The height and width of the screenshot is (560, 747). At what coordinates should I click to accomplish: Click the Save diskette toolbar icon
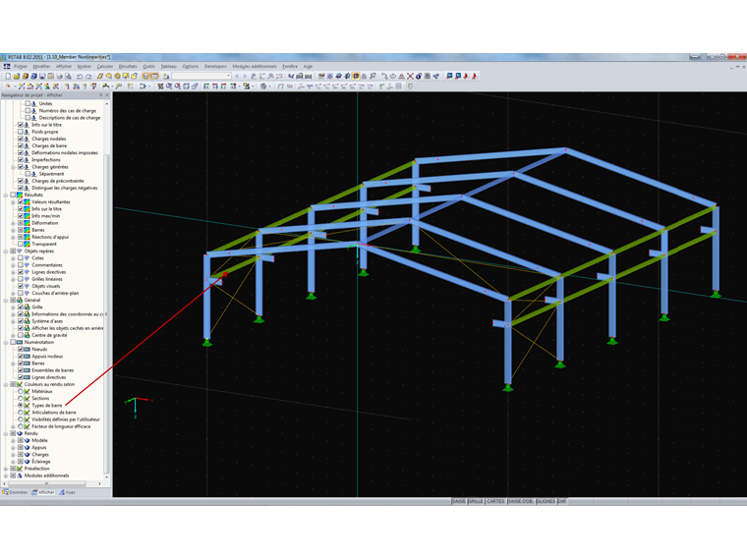coord(42,77)
